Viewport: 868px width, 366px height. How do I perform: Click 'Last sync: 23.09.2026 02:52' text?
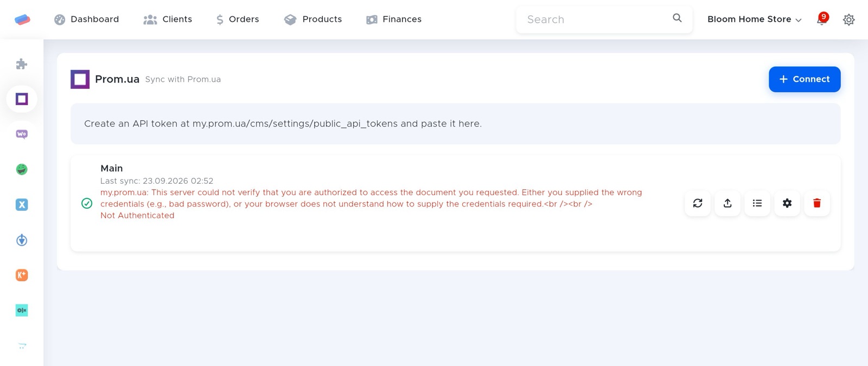(157, 181)
